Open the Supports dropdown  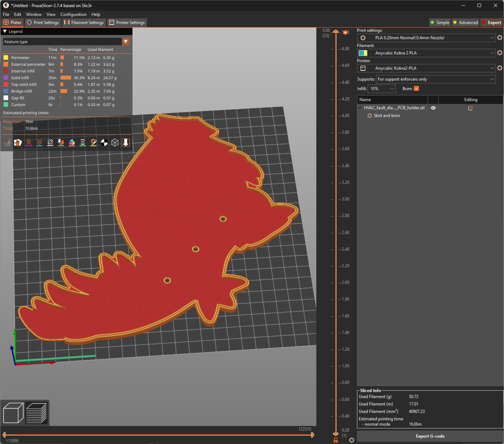point(435,79)
